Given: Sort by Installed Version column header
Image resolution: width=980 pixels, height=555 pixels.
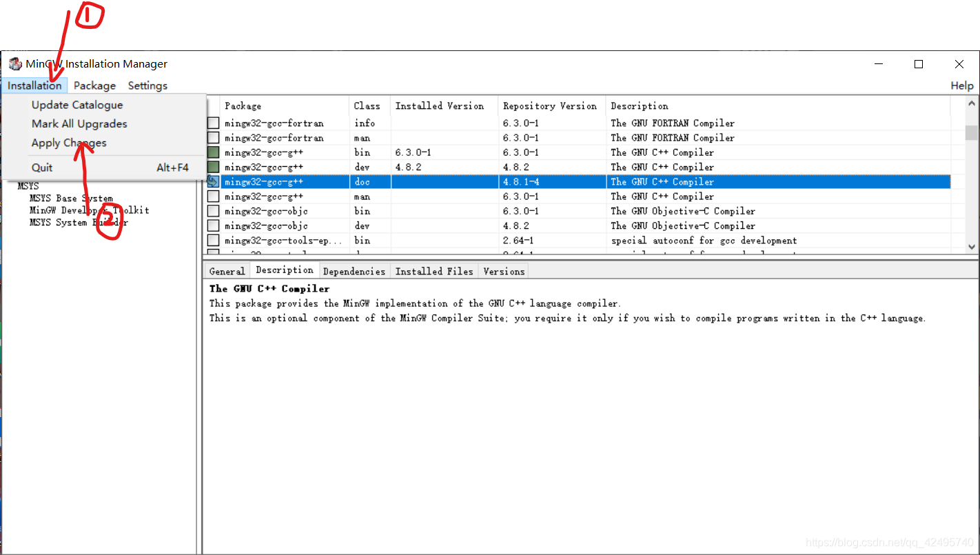Looking at the screenshot, I should pos(440,106).
